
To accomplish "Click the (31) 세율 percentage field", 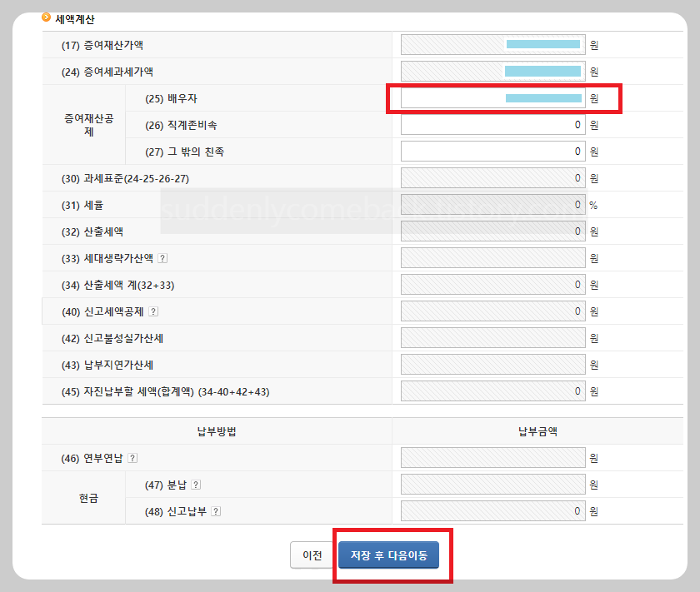I will tap(492, 204).
